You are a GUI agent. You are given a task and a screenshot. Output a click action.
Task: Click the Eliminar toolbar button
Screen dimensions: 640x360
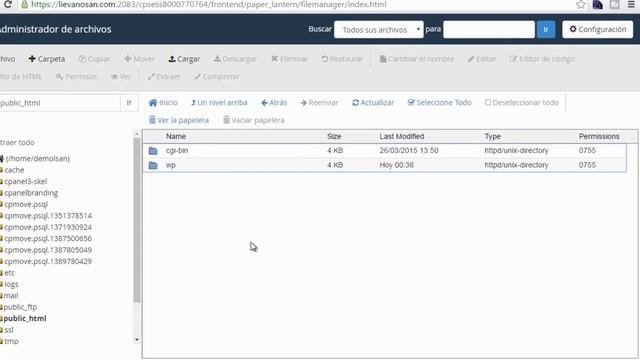289,59
